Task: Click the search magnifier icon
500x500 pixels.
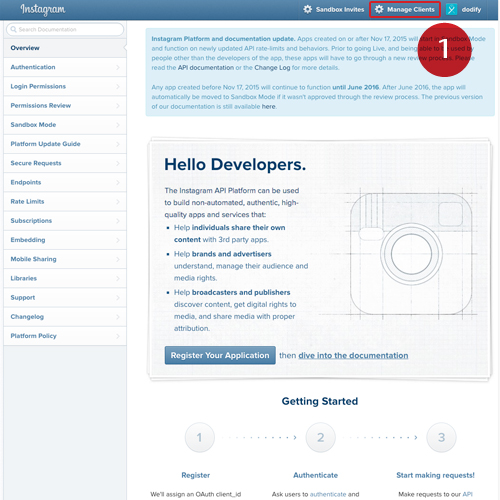Action: [x=13, y=29]
